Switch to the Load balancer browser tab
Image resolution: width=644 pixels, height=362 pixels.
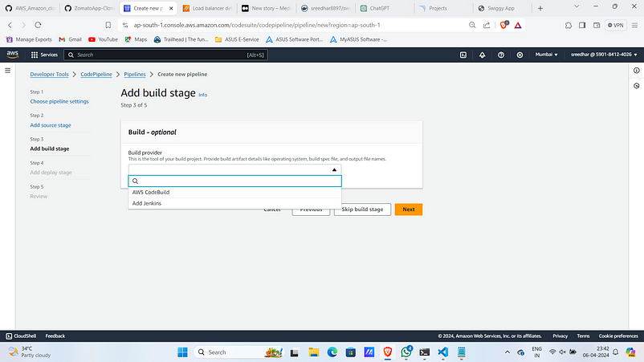tap(208, 8)
